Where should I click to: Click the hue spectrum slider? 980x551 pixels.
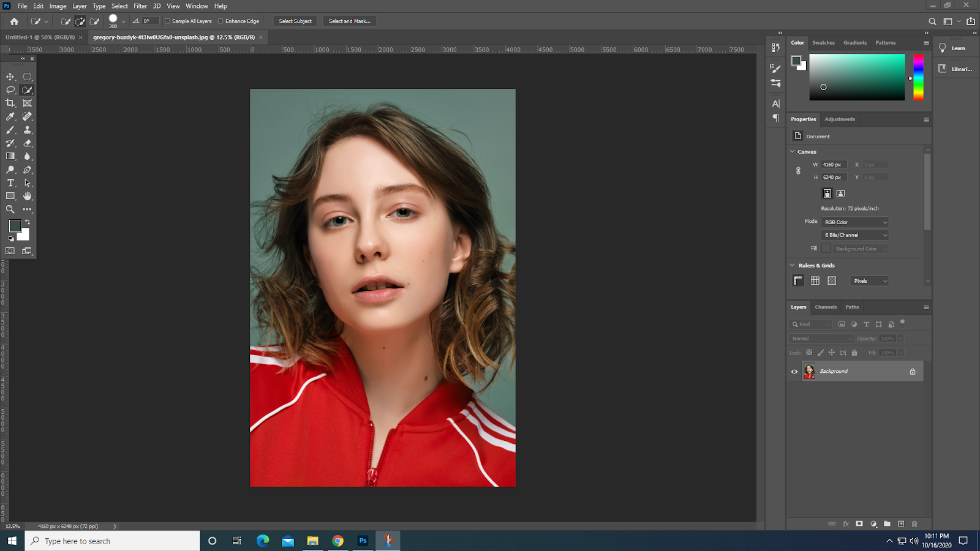coord(918,77)
